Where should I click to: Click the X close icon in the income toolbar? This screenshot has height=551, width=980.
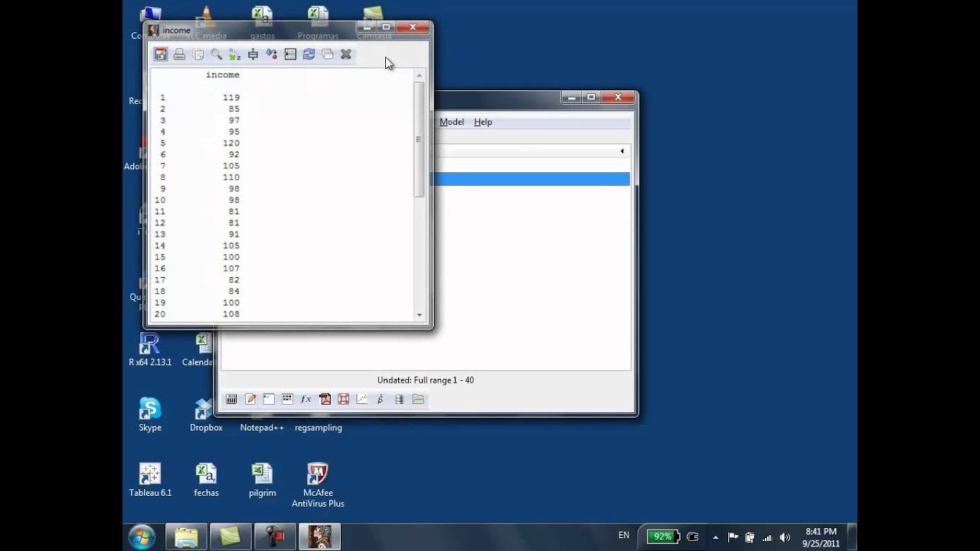click(346, 54)
